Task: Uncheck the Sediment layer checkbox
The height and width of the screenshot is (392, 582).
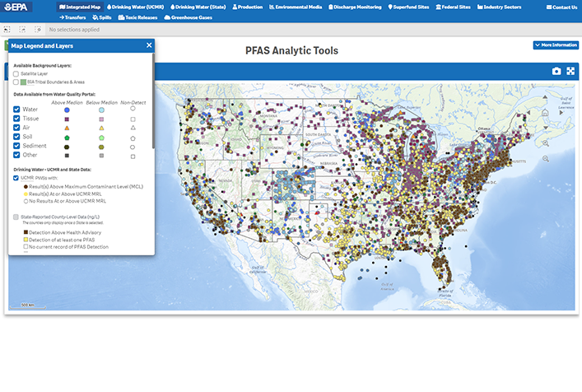Action: [x=17, y=145]
